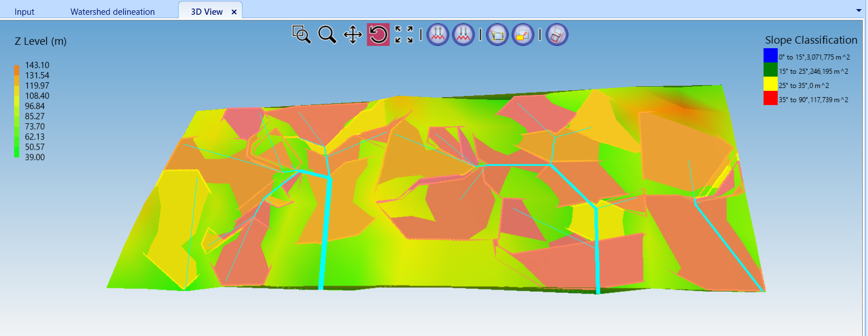Click the zoom extents arrows icon
Screen dimensions: 868x336
pyautogui.click(x=404, y=35)
